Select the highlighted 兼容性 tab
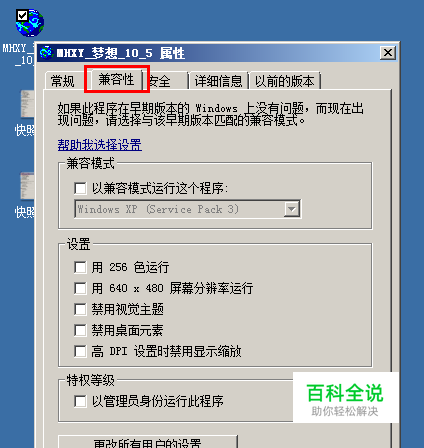Image resolution: width=424 pixels, height=448 pixels. (x=116, y=79)
